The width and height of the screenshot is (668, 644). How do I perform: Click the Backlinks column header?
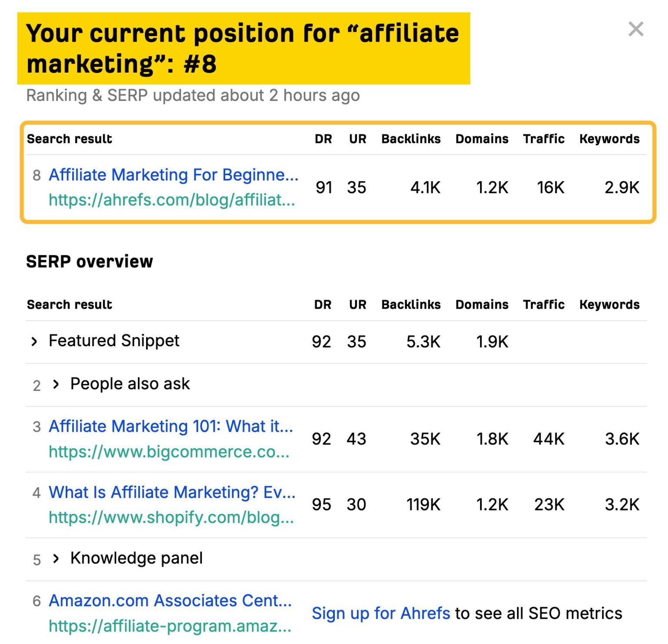pyautogui.click(x=411, y=304)
